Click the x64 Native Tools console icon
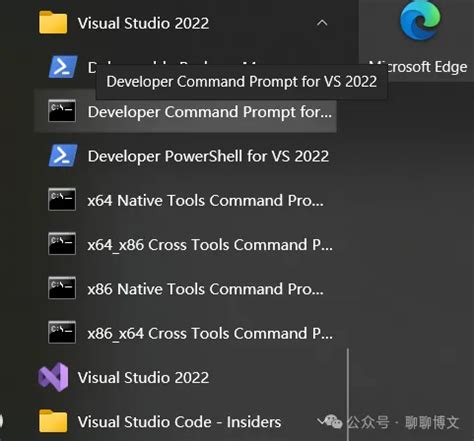The width and height of the screenshot is (474, 441). [x=62, y=199]
